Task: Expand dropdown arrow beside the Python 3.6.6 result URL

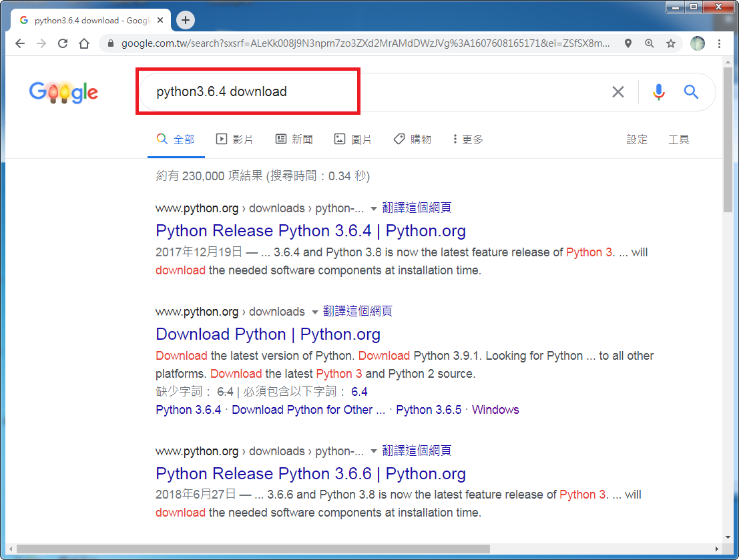Action: (373, 451)
